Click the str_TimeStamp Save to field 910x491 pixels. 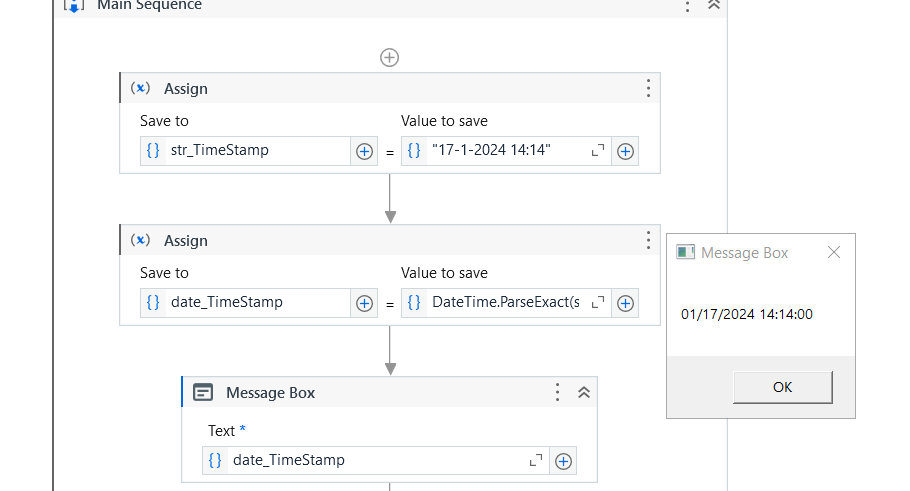point(257,151)
